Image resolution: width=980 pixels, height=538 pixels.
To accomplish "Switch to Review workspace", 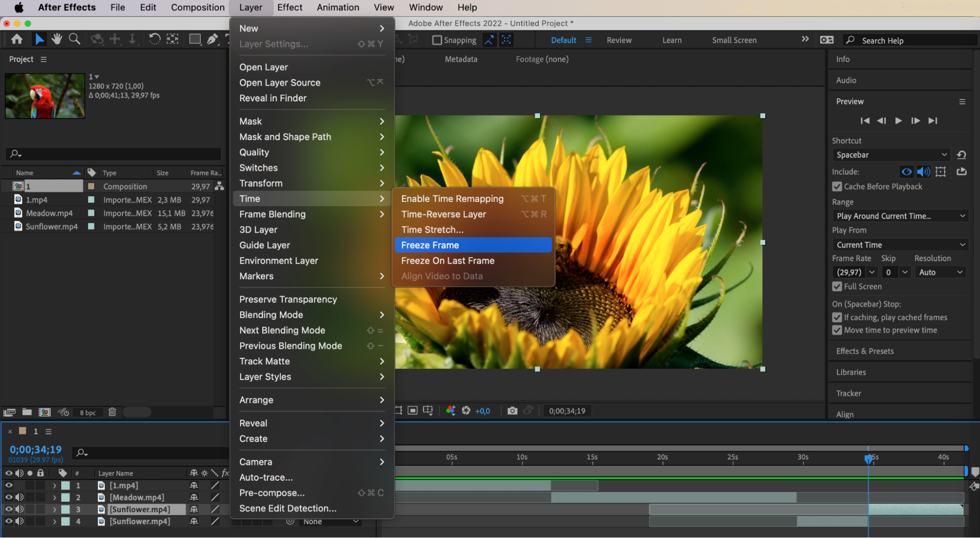I will [619, 40].
